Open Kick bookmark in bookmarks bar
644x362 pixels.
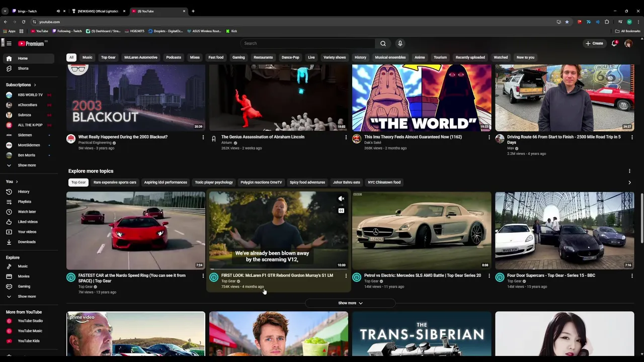[231, 31]
